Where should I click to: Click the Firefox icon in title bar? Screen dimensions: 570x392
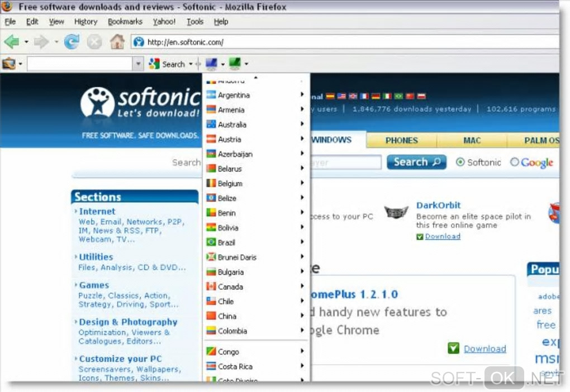tap(7, 6)
